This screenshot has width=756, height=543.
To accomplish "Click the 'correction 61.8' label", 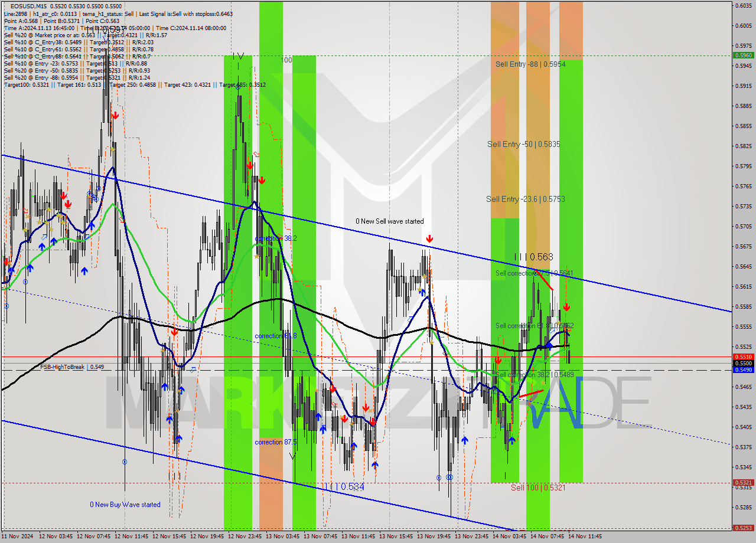I will point(275,336).
